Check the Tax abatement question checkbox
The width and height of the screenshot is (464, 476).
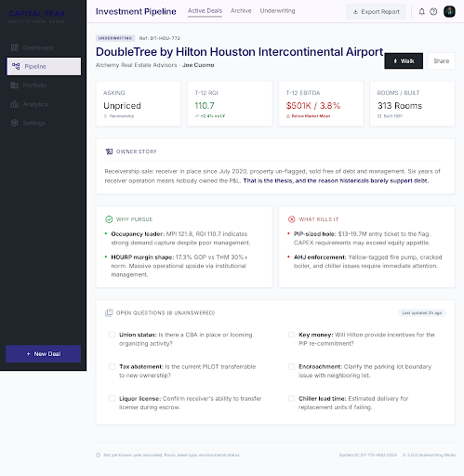pos(112,366)
